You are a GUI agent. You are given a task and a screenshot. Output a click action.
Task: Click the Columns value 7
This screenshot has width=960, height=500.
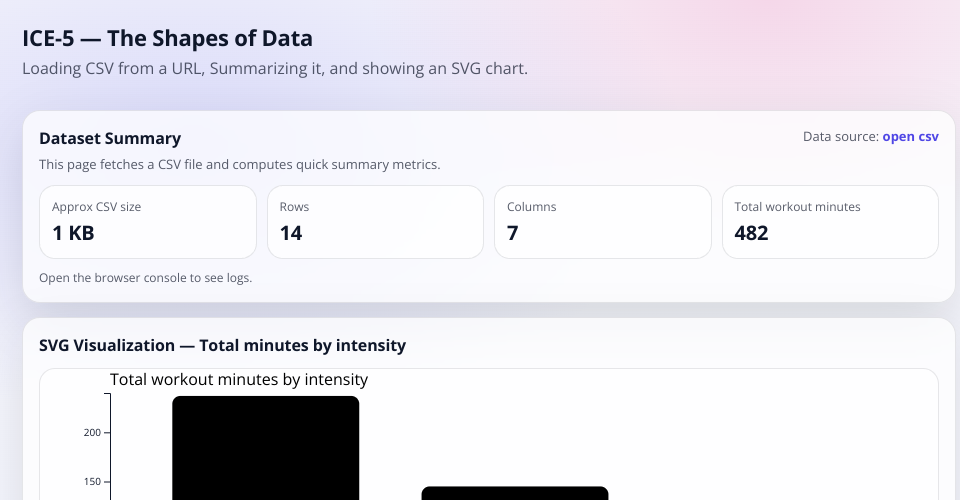coord(513,233)
